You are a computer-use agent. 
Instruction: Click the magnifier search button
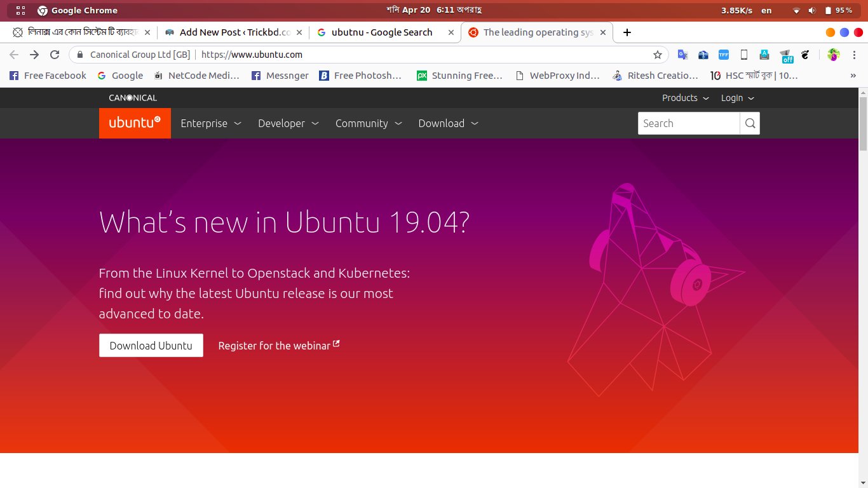750,123
